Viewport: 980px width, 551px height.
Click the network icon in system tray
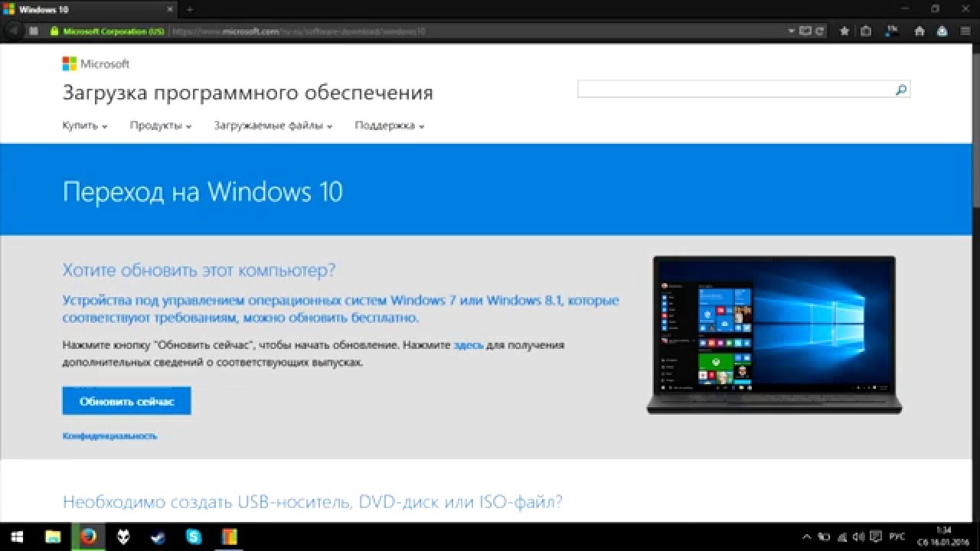841,536
